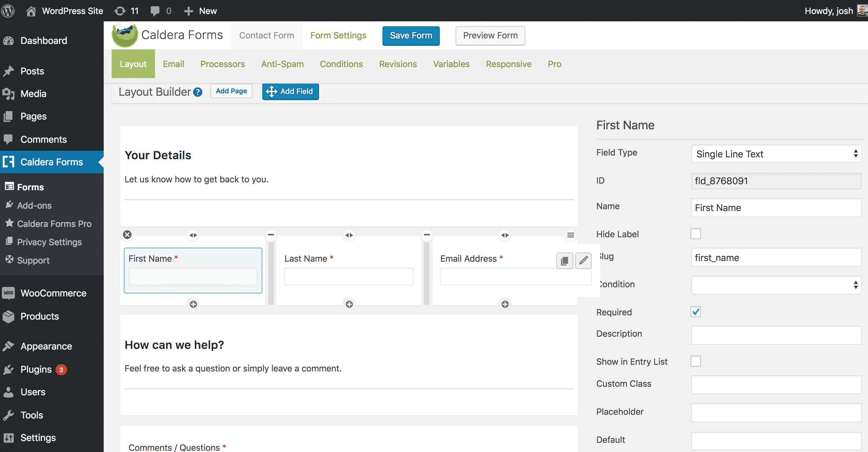Viewport: 868px width, 452px height.
Task: Click the column resize arrows above Last Name
Action: point(349,235)
